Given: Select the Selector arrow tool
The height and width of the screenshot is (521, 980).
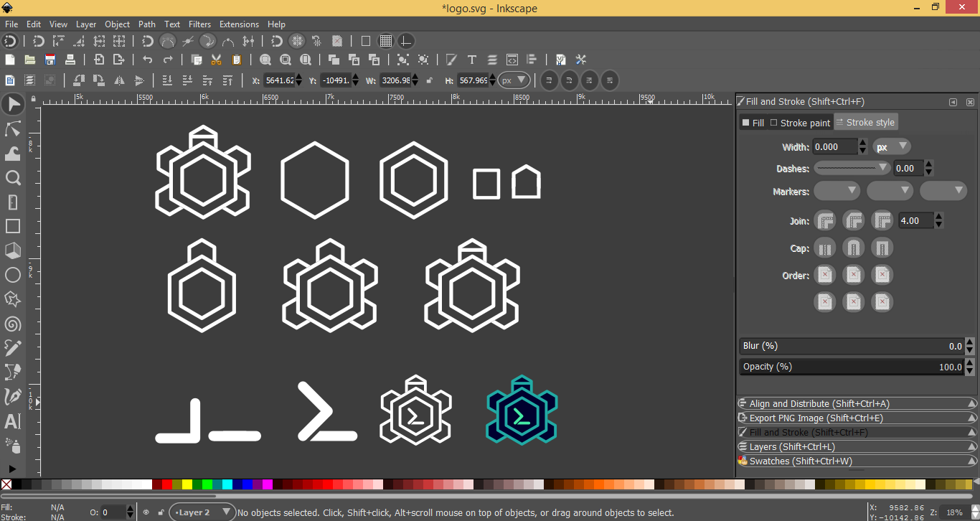Looking at the screenshot, I should [x=12, y=105].
